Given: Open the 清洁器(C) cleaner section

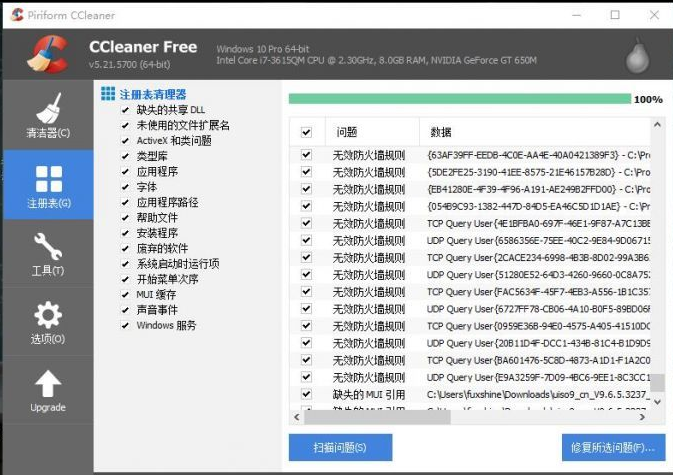Looking at the screenshot, I should [48, 115].
